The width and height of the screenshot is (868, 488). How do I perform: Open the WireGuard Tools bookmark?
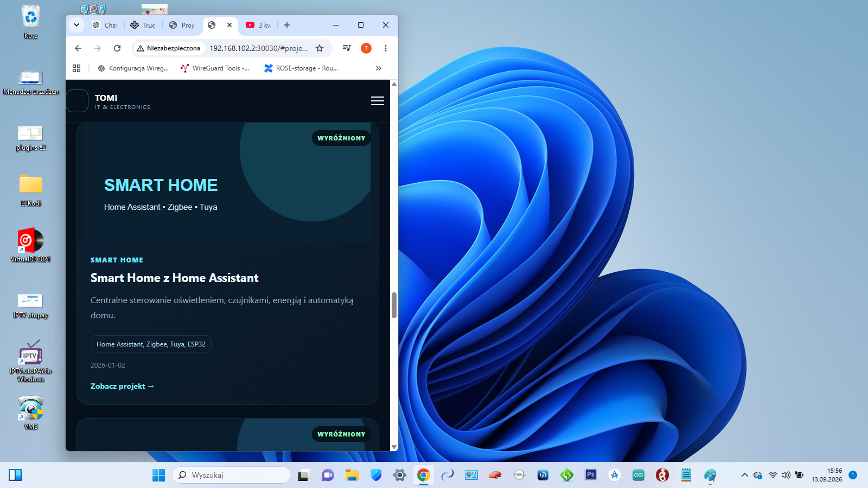(215, 68)
